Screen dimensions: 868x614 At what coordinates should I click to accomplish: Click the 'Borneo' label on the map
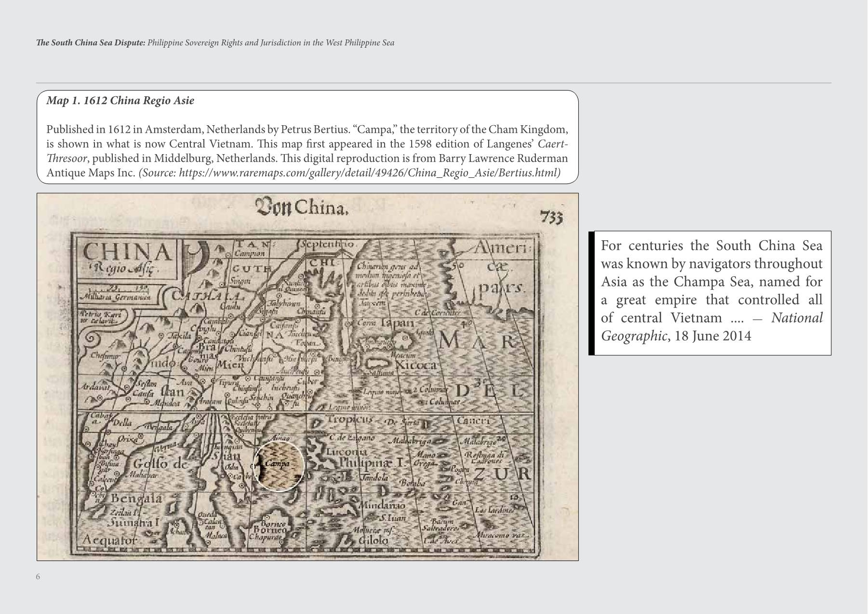[x=270, y=530]
